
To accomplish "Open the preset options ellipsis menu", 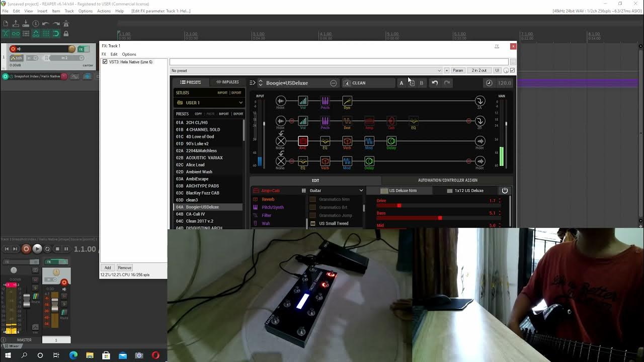I will [x=333, y=83].
